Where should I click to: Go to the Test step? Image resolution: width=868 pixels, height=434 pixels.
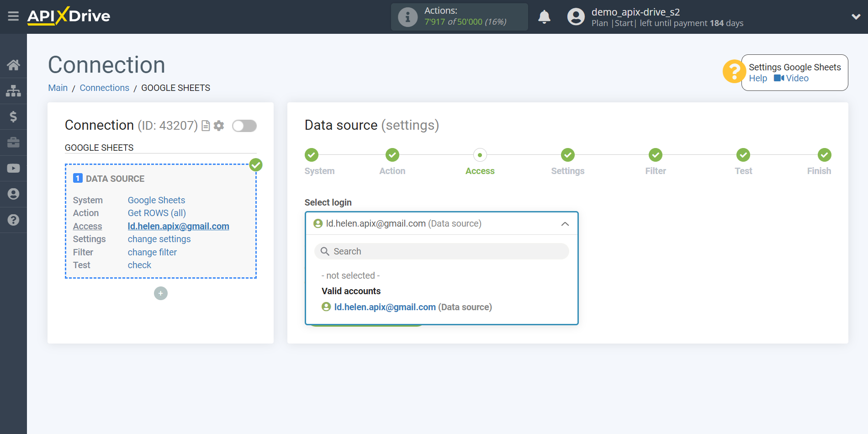click(x=743, y=155)
